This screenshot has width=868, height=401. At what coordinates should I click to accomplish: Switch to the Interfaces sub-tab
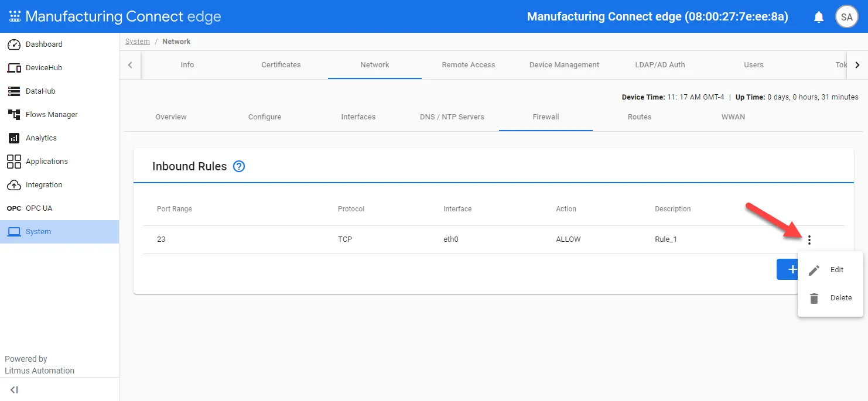358,117
